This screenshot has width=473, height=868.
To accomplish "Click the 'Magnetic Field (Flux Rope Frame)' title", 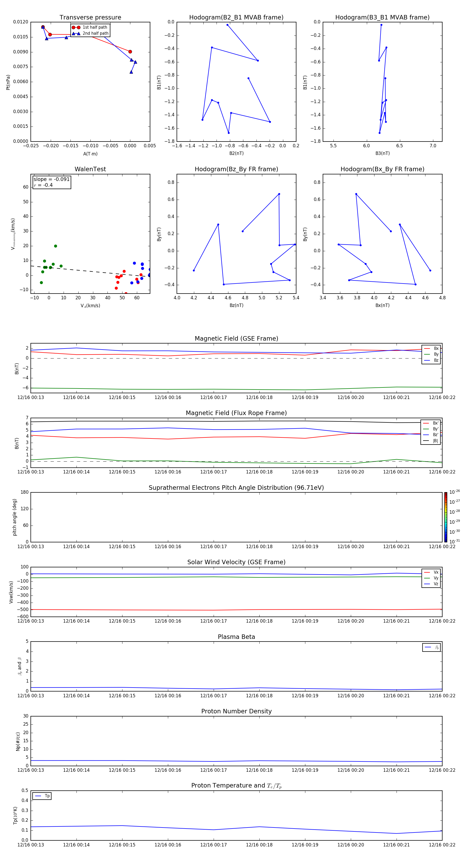I will click(x=236, y=413).
